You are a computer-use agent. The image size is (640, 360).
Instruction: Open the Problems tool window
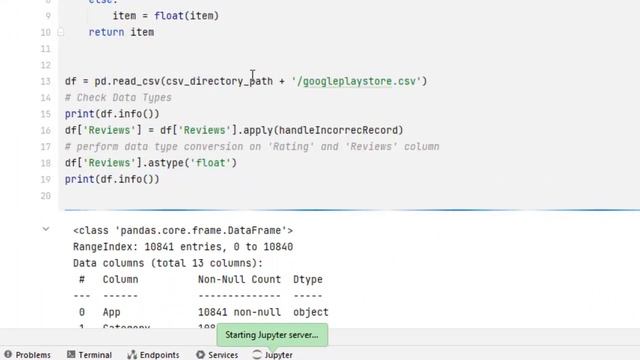click(27, 355)
